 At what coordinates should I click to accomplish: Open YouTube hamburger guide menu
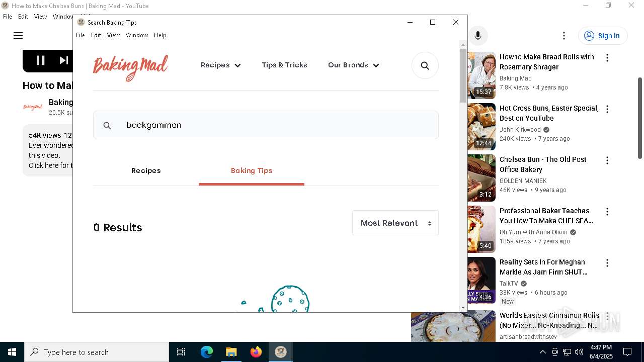[x=18, y=35]
